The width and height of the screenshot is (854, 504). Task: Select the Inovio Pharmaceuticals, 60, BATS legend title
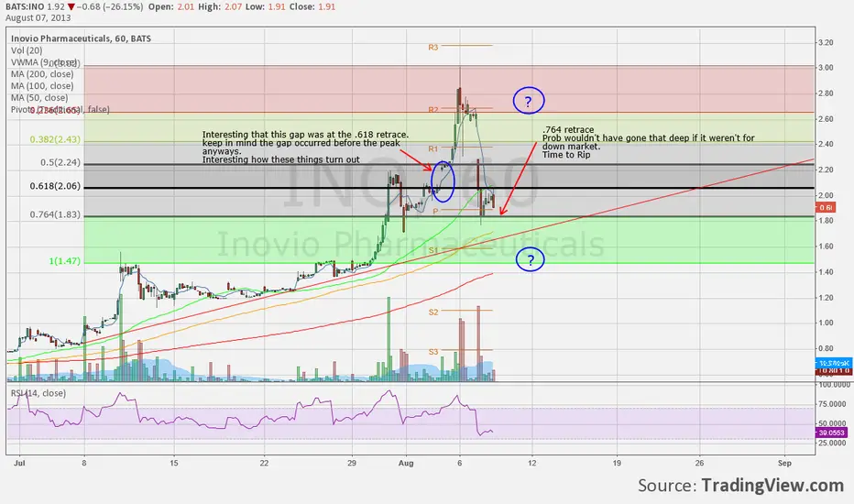coord(82,38)
